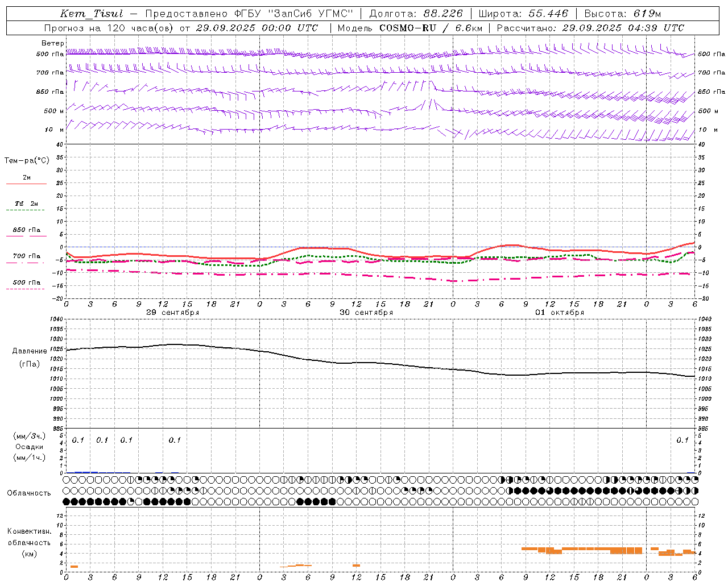Screen dimensions: 728x582
Task: Click the '700 гПа' temperature legend entry
Action: [27, 256]
